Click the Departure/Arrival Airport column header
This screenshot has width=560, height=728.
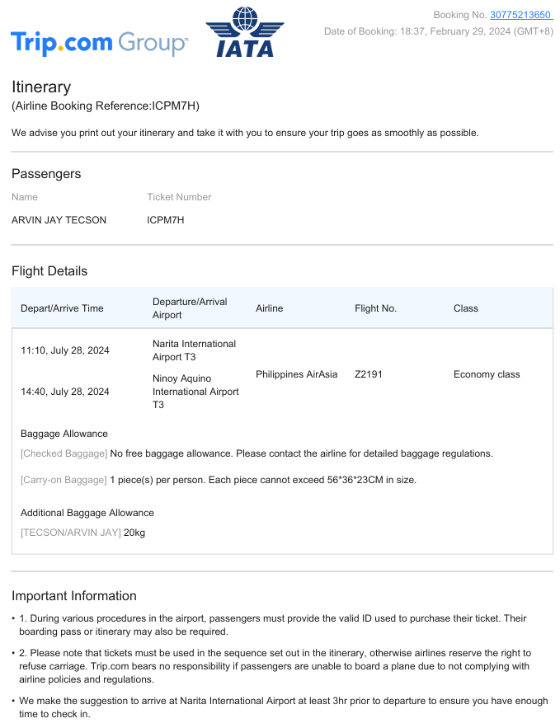point(190,308)
